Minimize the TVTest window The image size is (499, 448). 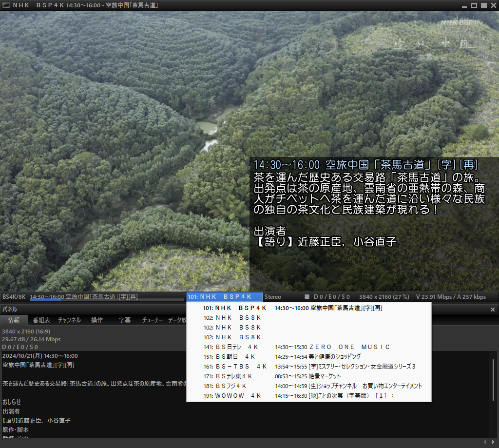(464, 6)
